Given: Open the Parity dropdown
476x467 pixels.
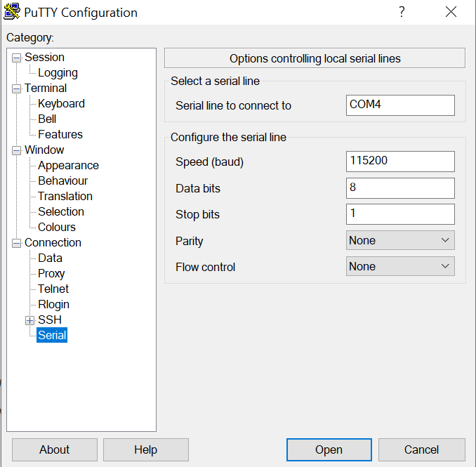Looking at the screenshot, I should pyautogui.click(x=400, y=240).
